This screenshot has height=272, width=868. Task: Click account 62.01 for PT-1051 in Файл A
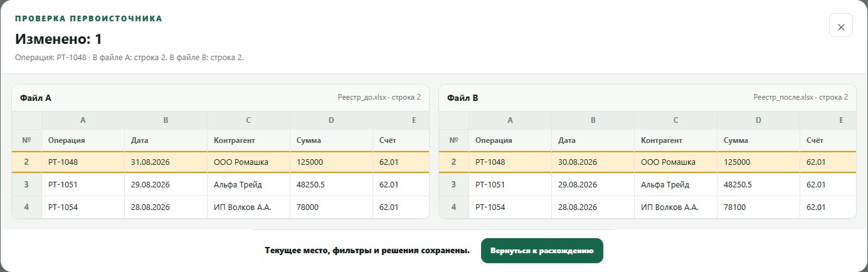click(401, 185)
